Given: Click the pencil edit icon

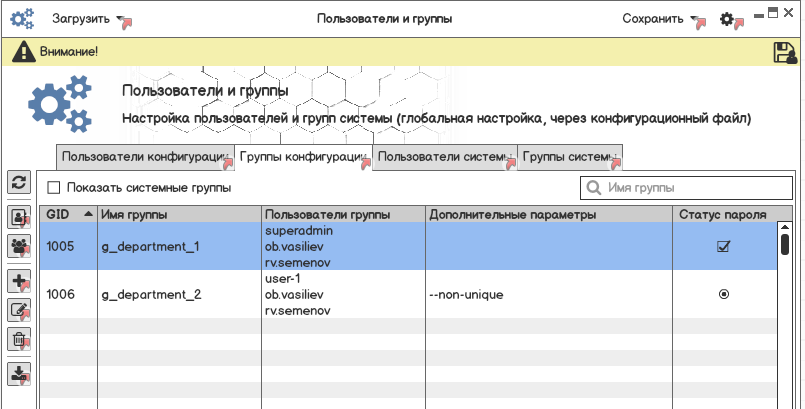Looking at the screenshot, I should click(19, 310).
